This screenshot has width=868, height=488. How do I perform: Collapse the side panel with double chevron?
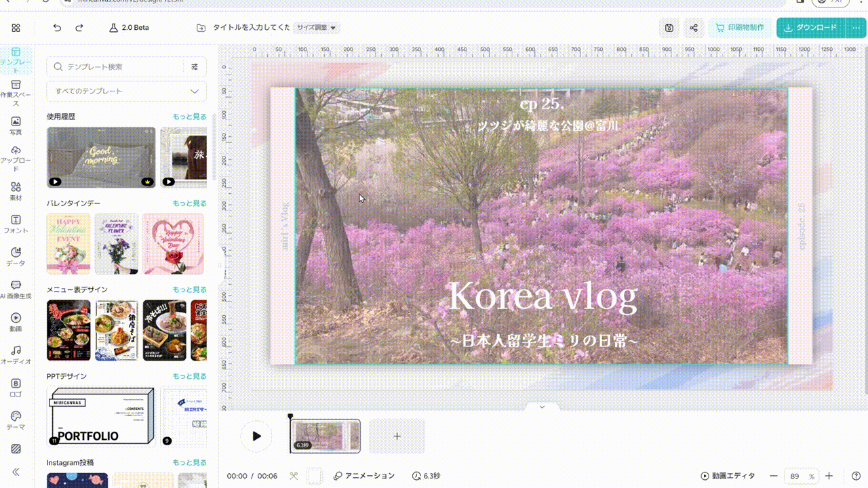[x=16, y=472]
